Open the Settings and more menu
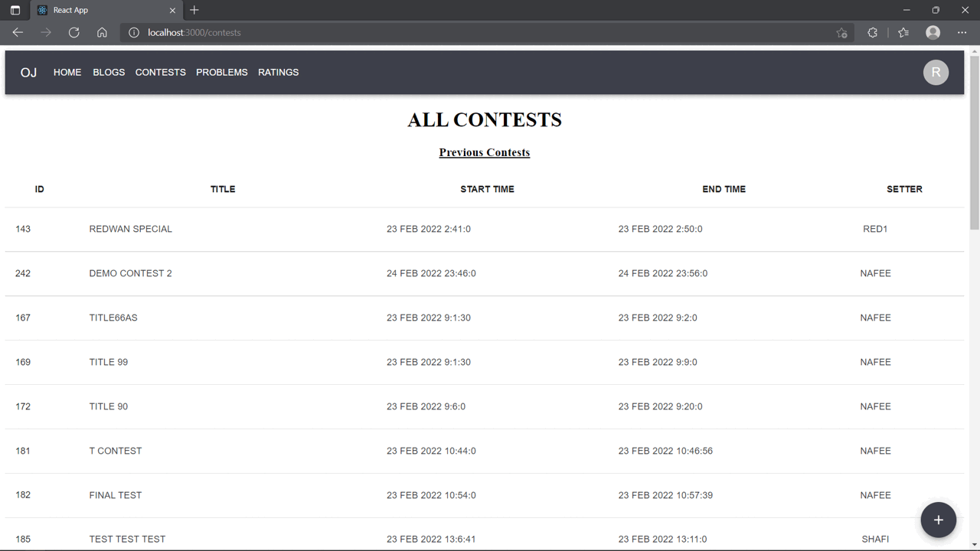980x551 pixels. click(x=962, y=32)
